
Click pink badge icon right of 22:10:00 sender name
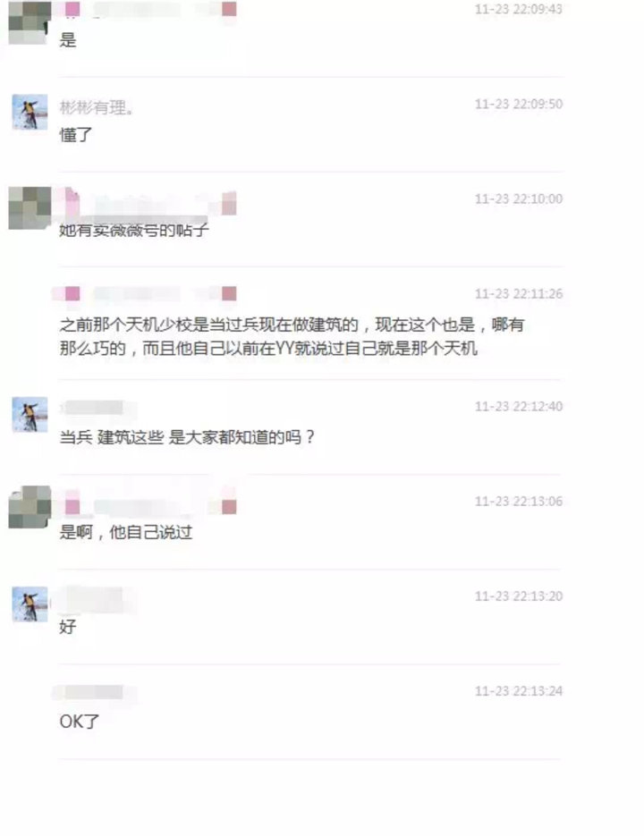pos(230,204)
